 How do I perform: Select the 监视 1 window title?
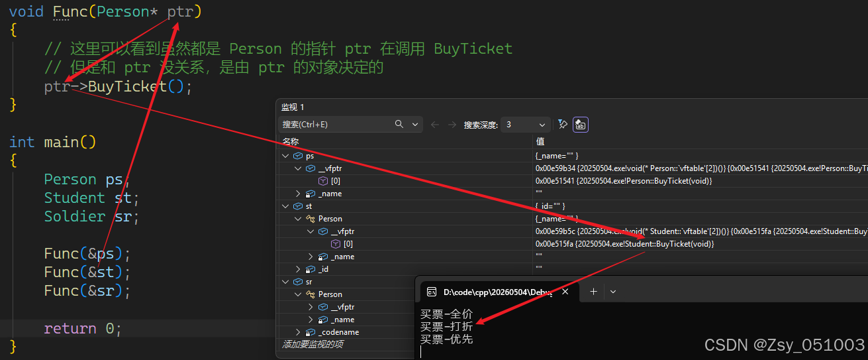293,107
